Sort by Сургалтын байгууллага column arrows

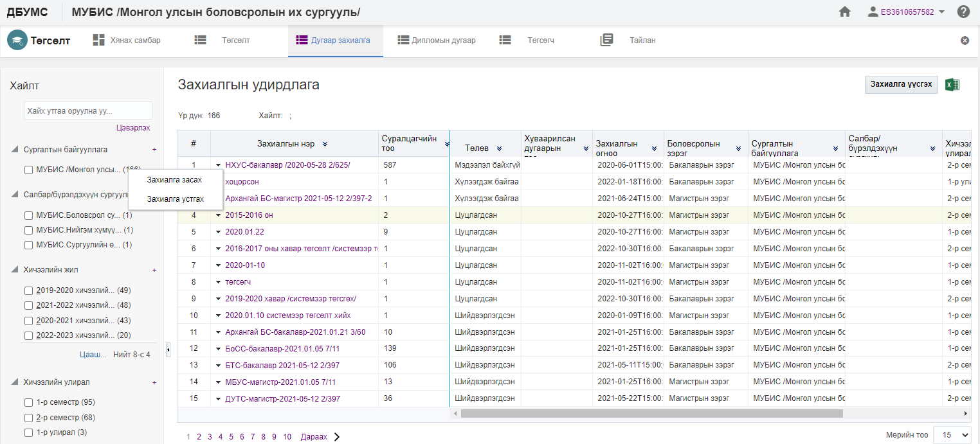click(x=836, y=148)
